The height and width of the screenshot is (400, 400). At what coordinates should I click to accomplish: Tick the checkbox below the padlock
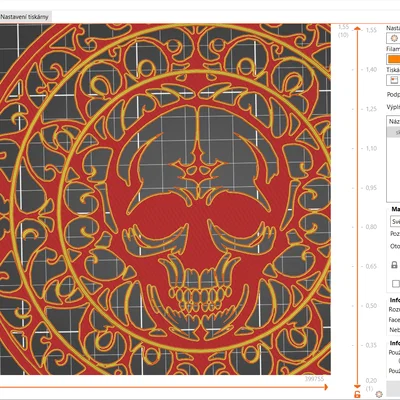(396, 284)
